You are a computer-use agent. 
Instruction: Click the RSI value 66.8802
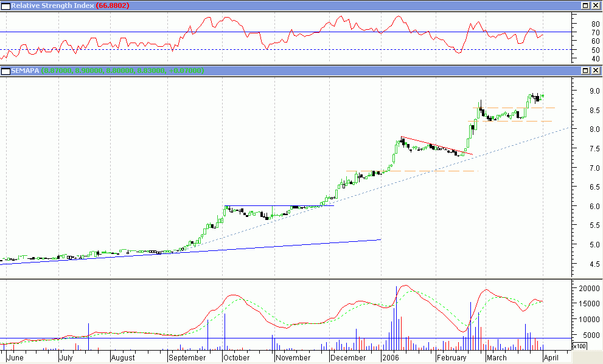[113, 5]
